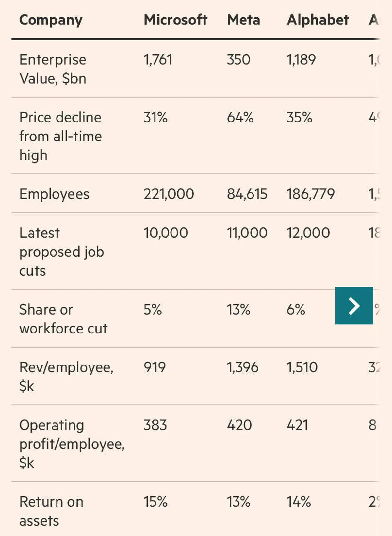The image size is (392, 536).
Task: Select Microsoft's 383 operating profit value
Action: pyautogui.click(x=155, y=425)
